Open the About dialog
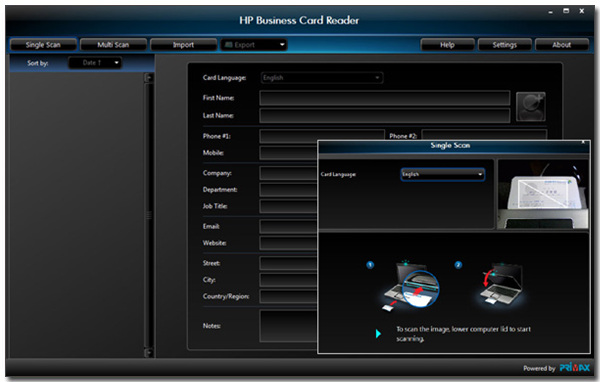This screenshot has width=600, height=382. click(x=562, y=45)
